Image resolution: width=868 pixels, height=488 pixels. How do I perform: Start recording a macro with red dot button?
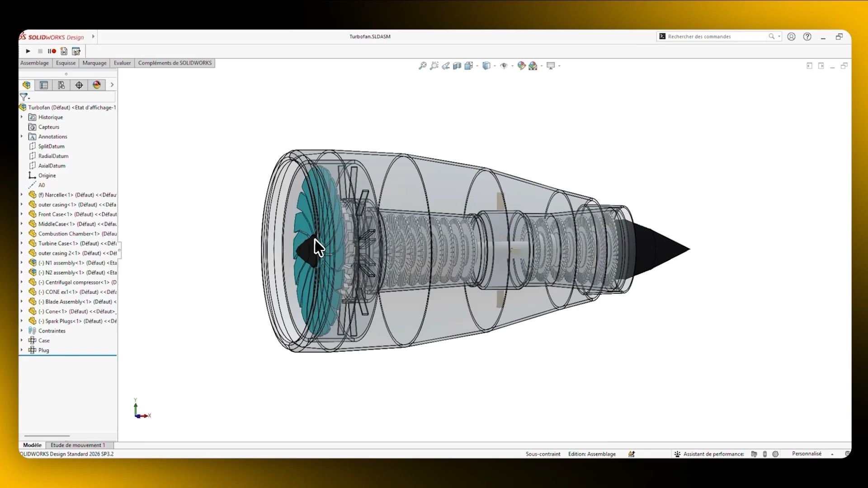[52, 51]
